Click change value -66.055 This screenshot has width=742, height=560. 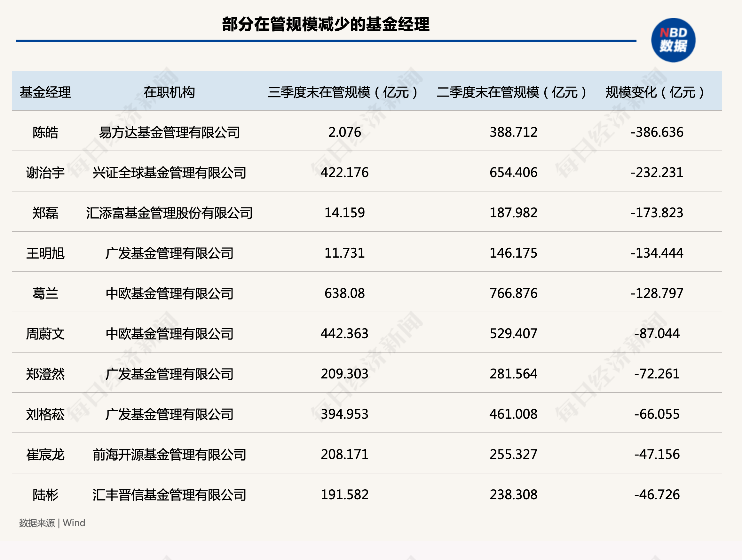[x=657, y=414]
